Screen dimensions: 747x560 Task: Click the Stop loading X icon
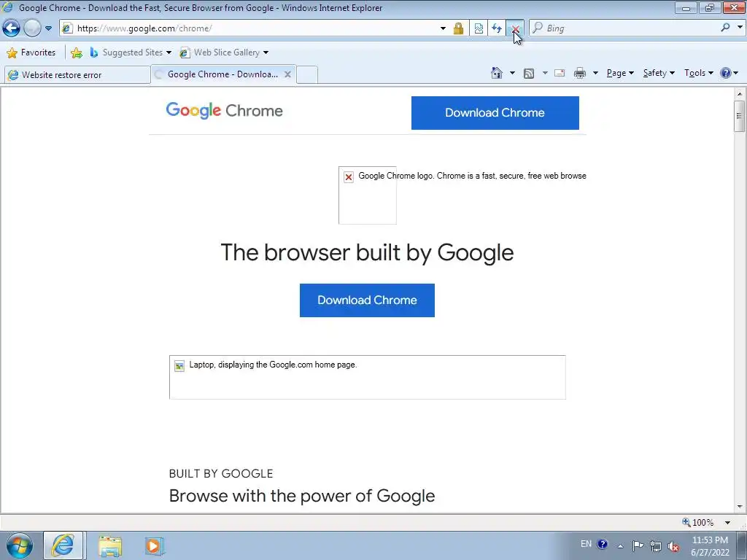coord(515,28)
